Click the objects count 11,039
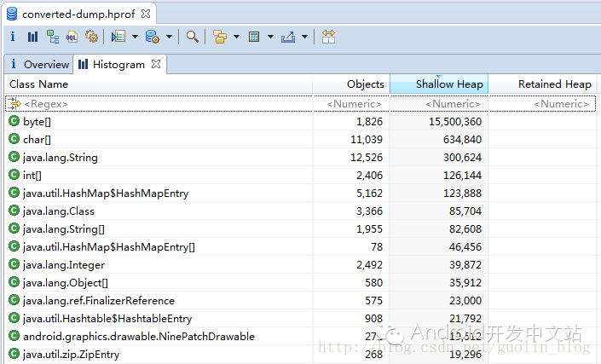This screenshot has height=364, width=601. (367, 140)
